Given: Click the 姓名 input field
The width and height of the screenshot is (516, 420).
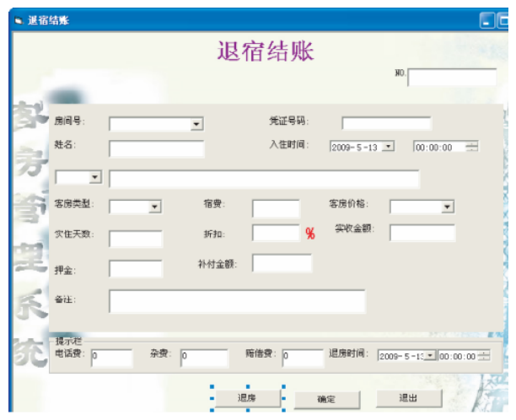Looking at the screenshot, I should coord(156,148).
